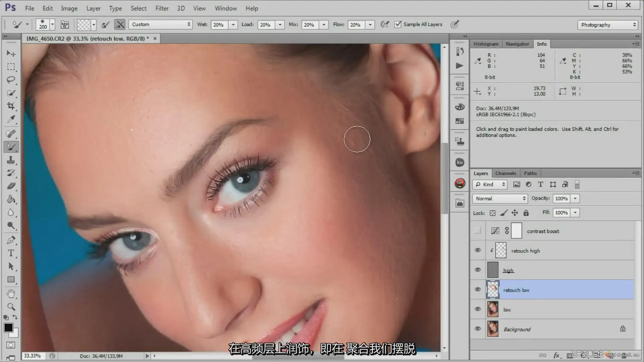The width and height of the screenshot is (644, 362).
Task: Show the contrast boost layer
Action: (478, 231)
